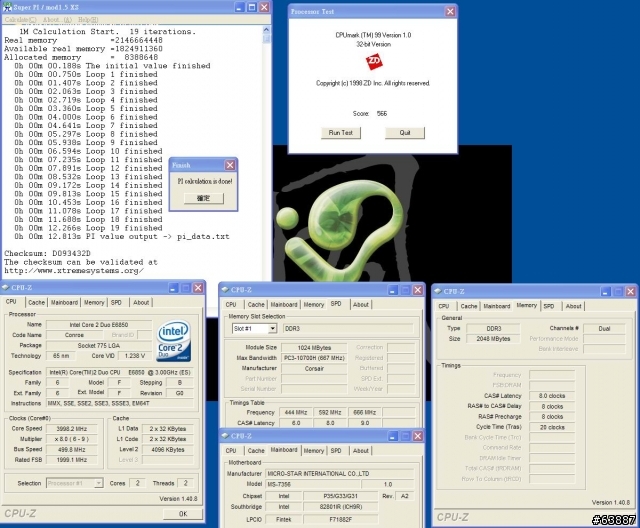Screen dimensions: 640x528
Task: Click Run Test in Processor Test
Action: click(340, 133)
